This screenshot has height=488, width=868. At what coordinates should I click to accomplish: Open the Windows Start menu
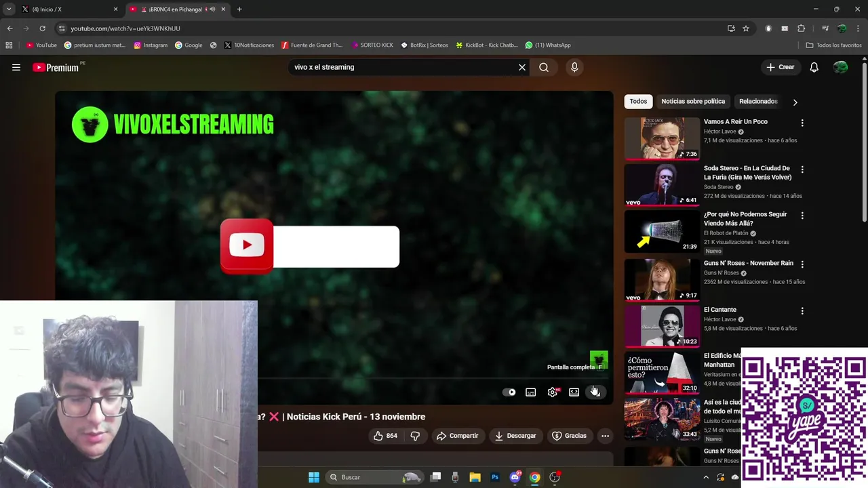click(314, 477)
